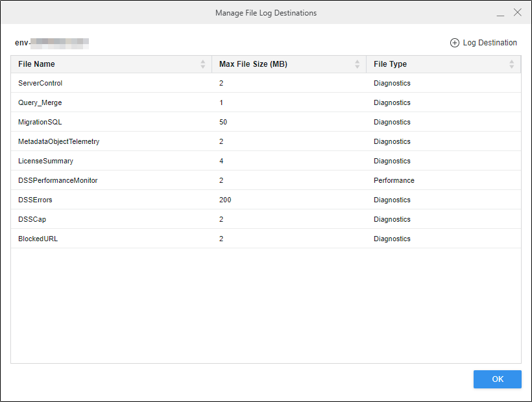Click the Performance file type cell
The width and height of the screenshot is (532, 402).
point(394,180)
